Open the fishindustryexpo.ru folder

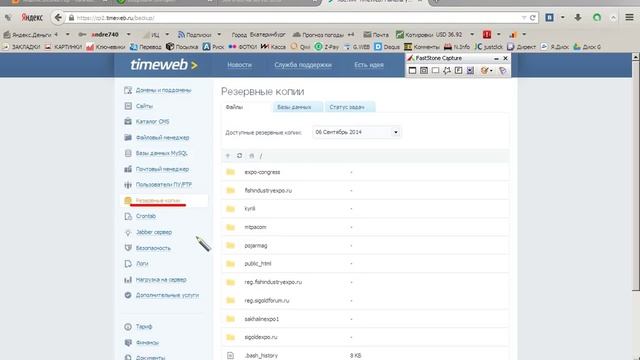point(268,190)
